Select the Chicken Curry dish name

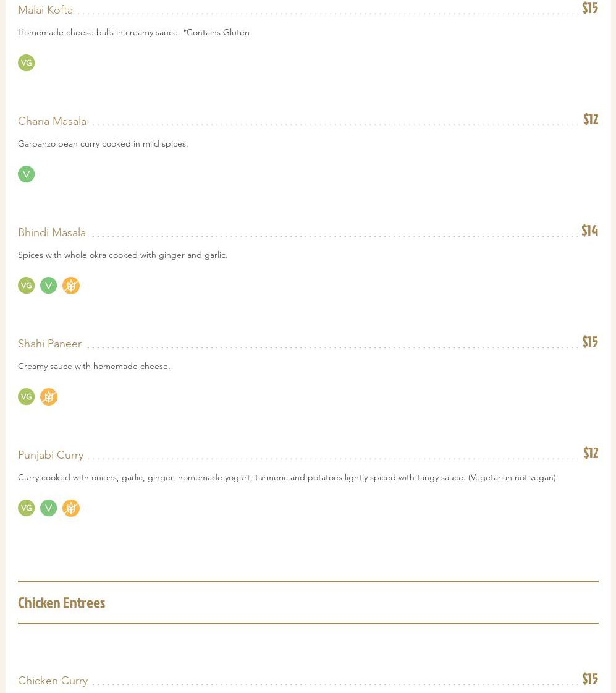[53, 681]
